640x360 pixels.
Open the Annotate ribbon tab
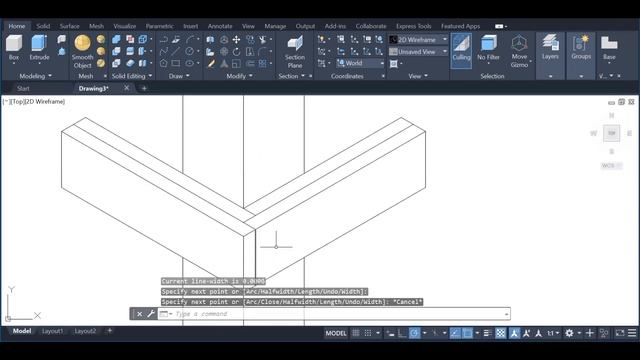220,26
